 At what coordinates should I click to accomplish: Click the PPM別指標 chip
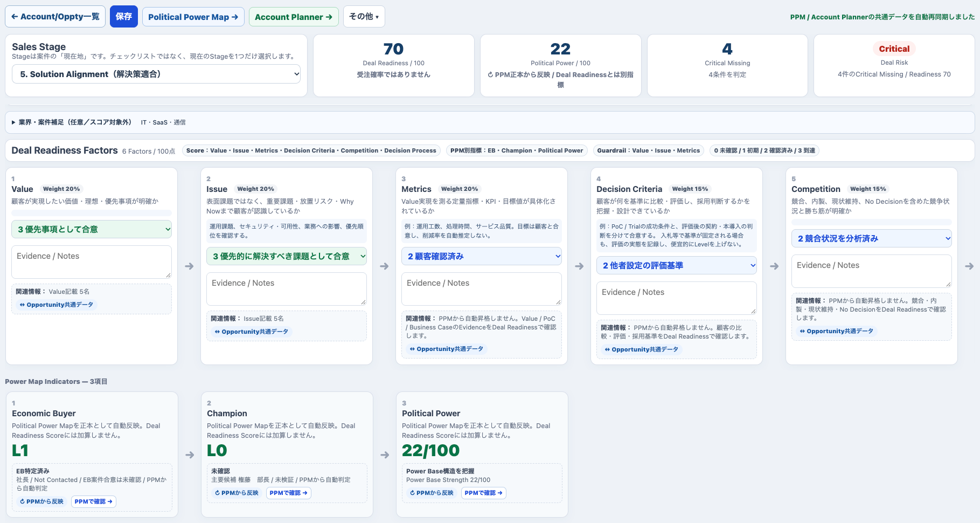point(517,150)
